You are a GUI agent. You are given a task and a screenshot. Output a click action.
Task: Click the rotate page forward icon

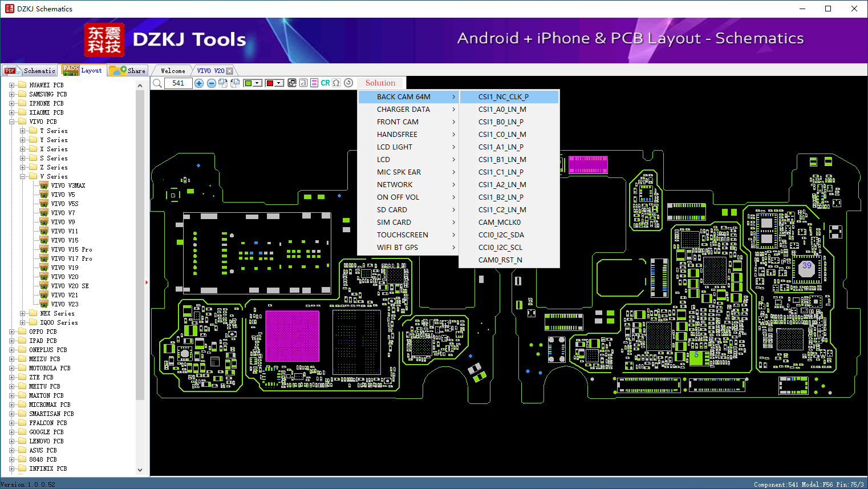point(223,83)
